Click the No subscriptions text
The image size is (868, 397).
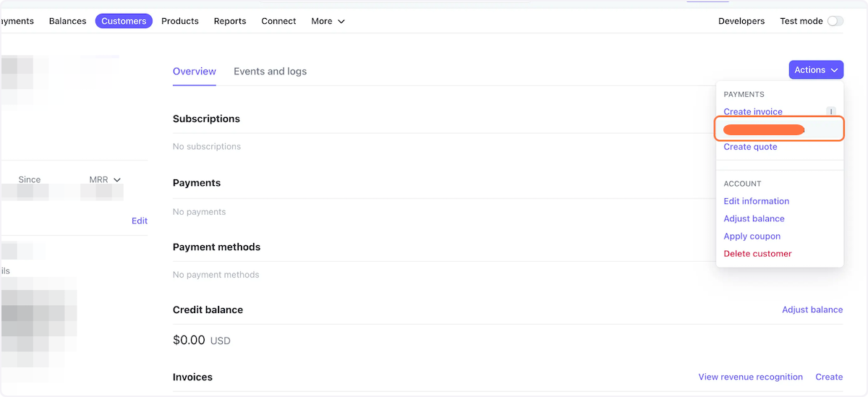(207, 146)
